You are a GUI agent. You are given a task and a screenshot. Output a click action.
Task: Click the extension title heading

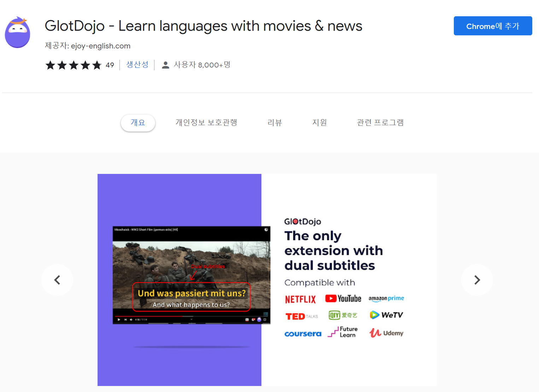click(x=204, y=26)
